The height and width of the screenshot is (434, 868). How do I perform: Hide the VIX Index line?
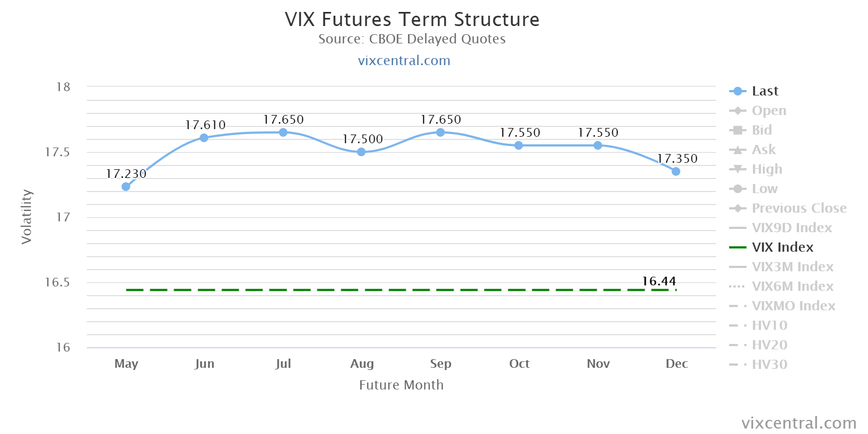(x=782, y=247)
